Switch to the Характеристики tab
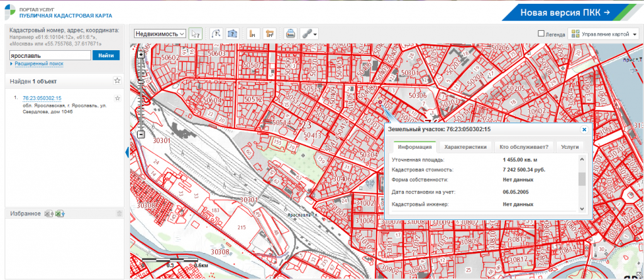 [465, 147]
